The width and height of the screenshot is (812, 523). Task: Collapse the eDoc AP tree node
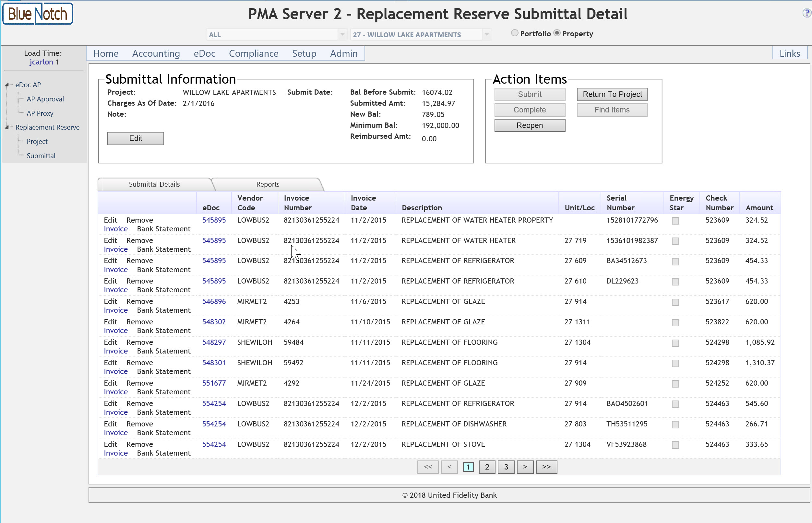coord(7,85)
